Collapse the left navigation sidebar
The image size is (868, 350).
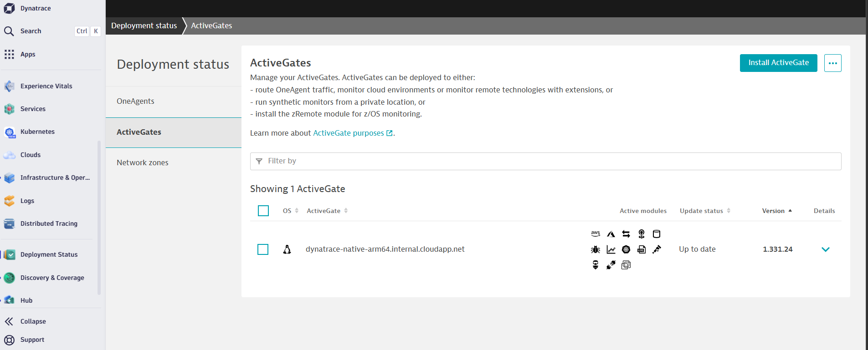[33, 321]
